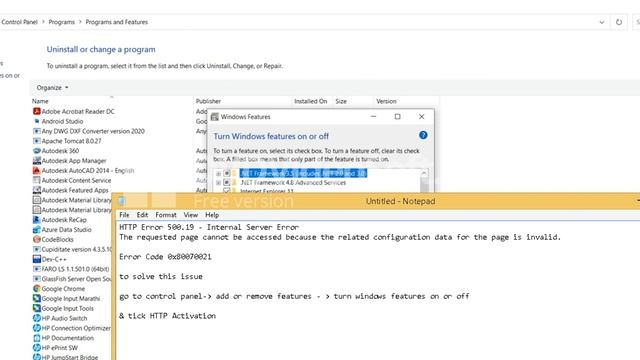The width and height of the screenshot is (640, 360).
Task: Click chevron after Control Panel breadcrumb
Action: [x=43, y=22]
